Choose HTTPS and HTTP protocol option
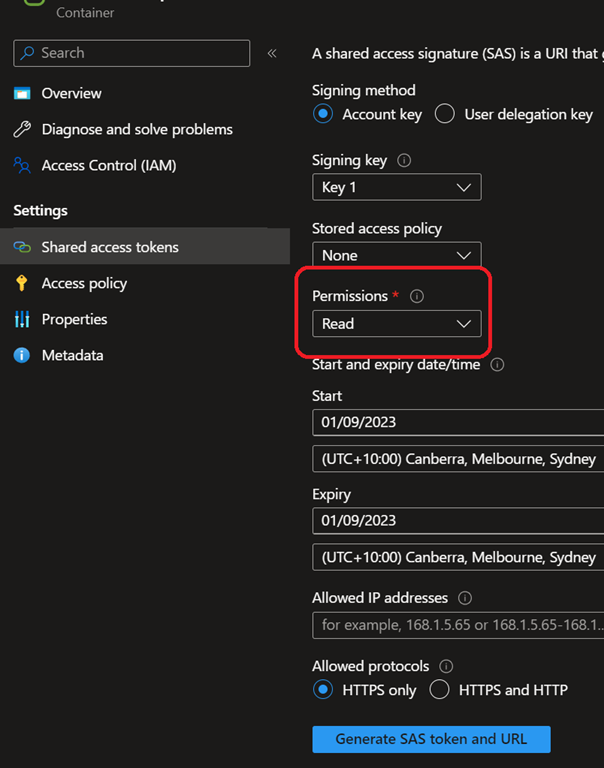The image size is (604, 768). [439, 690]
